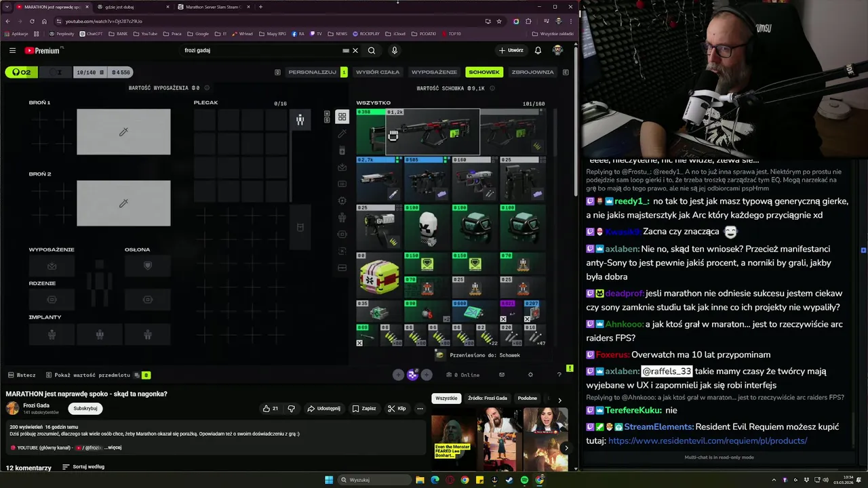The height and width of the screenshot is (488, 868).
Task: Open the Utwórz create menu
Action: pyautogui.click(x=511, y=50)
